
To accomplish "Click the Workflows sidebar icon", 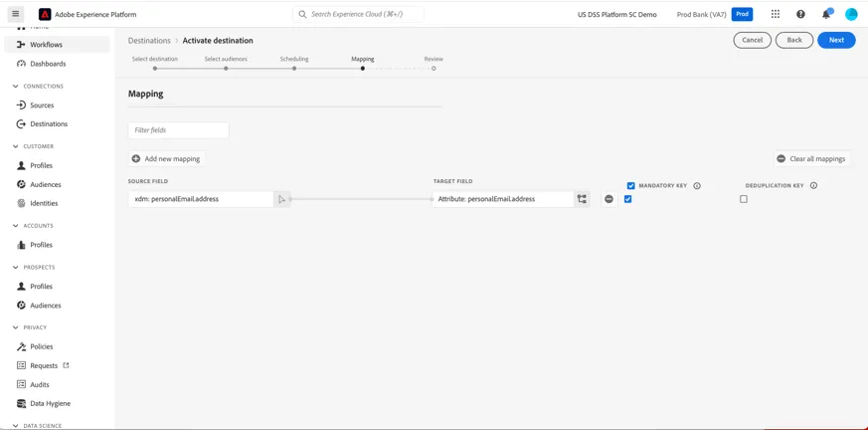I will click(x=21, y=45).
